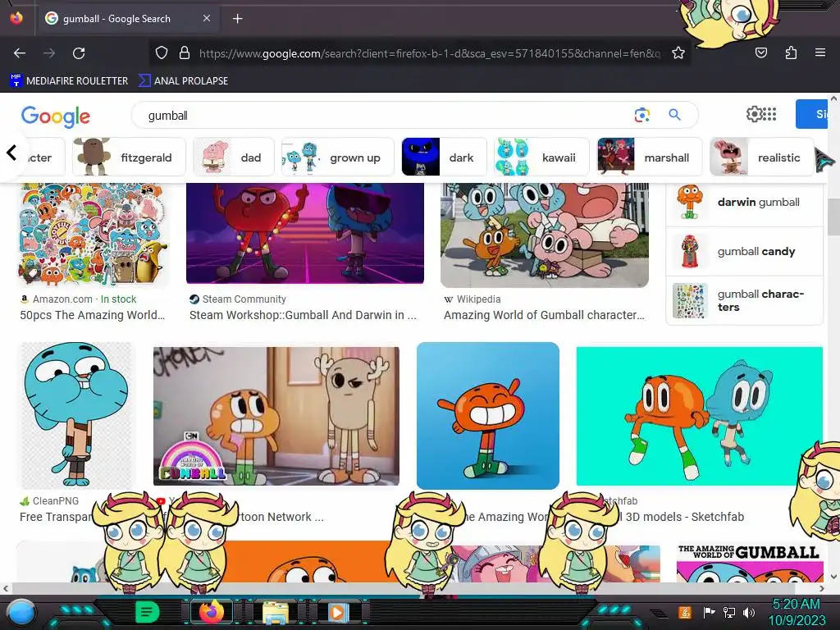
Task: Open Google quick settings gear
Action: [x=754, y=114]
